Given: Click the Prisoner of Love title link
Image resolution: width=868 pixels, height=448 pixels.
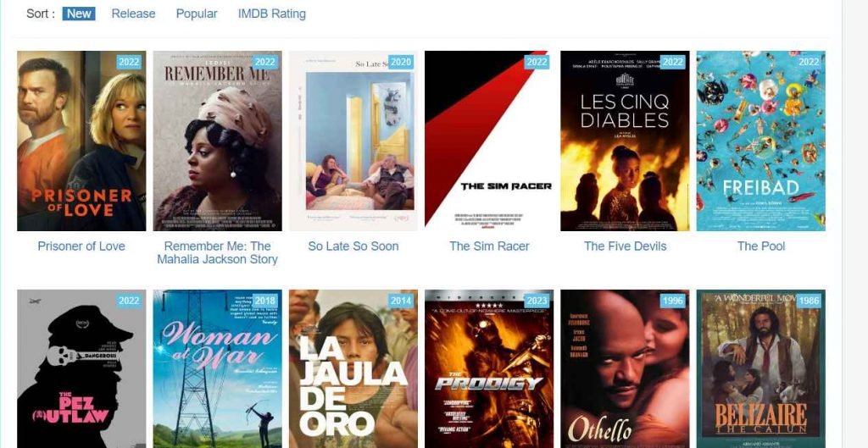Looking at the screenshot, I should point(81,246).
